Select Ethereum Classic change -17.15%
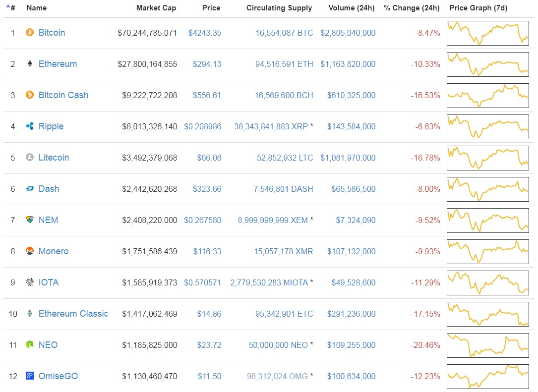This screenshot has width=538, height=392. pyautogui.click(x=425, y=314)
